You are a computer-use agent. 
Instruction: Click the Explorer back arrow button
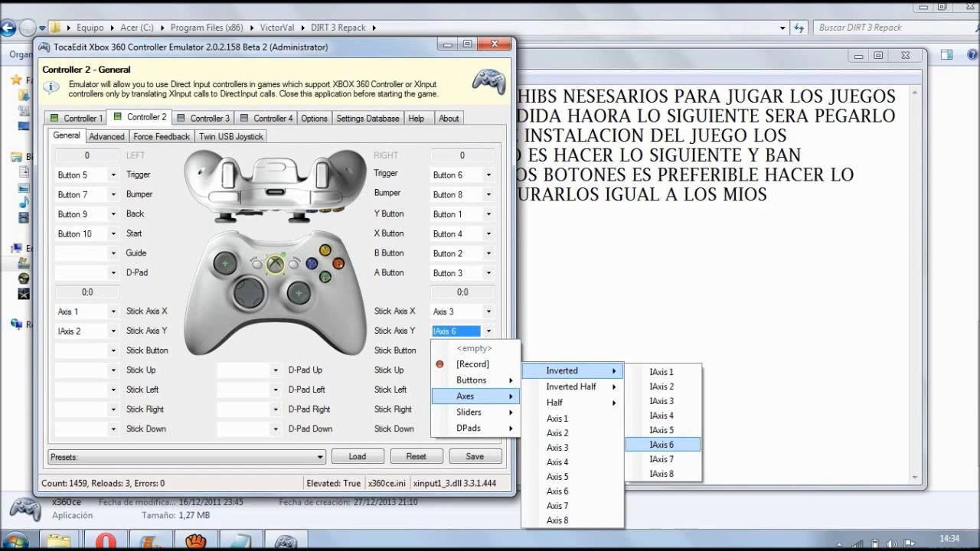coord(8,28)
